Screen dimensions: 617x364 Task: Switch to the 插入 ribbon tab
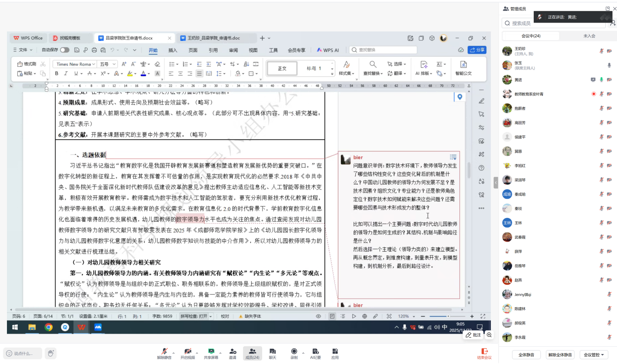[x=173, y=50]
